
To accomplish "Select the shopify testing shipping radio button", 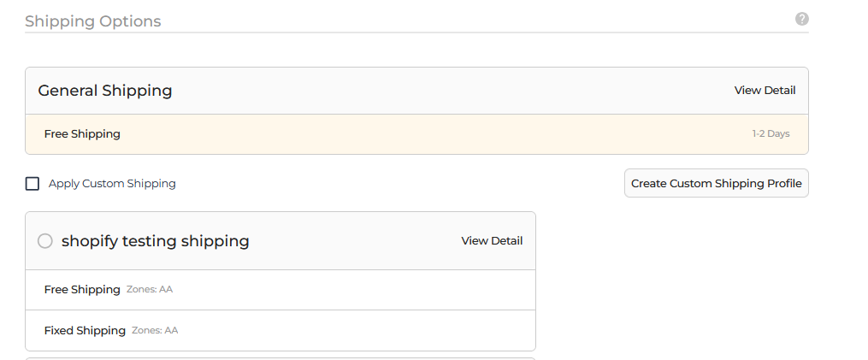I will (45, 241).
